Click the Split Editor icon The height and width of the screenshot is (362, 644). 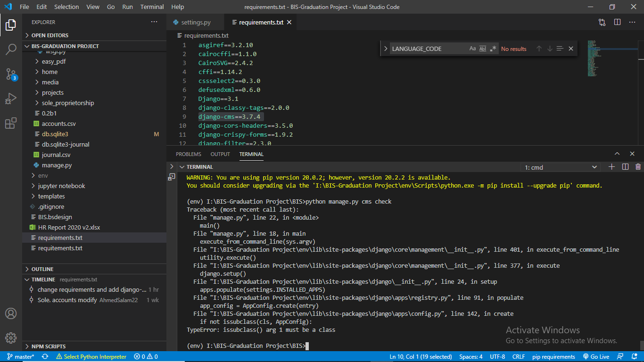click(x=618, y=22)
